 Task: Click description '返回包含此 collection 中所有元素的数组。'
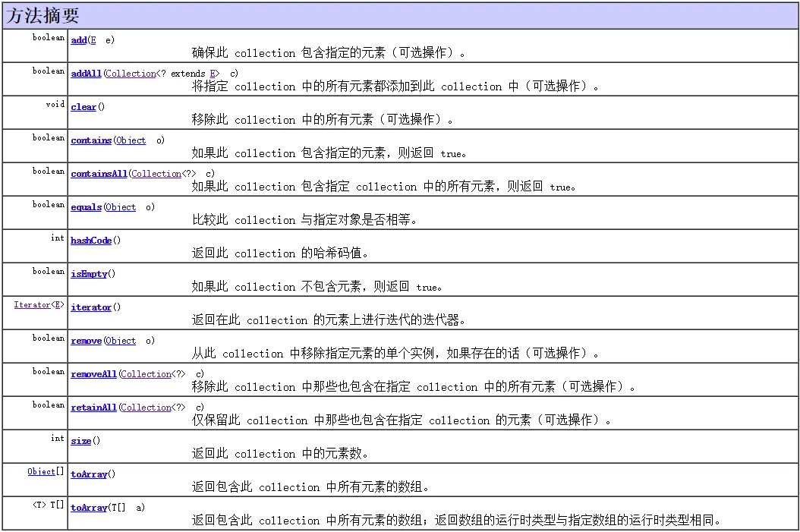coord(310,487)
